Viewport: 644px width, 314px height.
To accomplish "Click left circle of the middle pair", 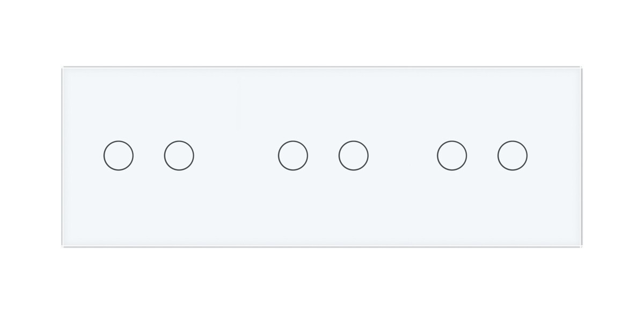I will 293,156.
